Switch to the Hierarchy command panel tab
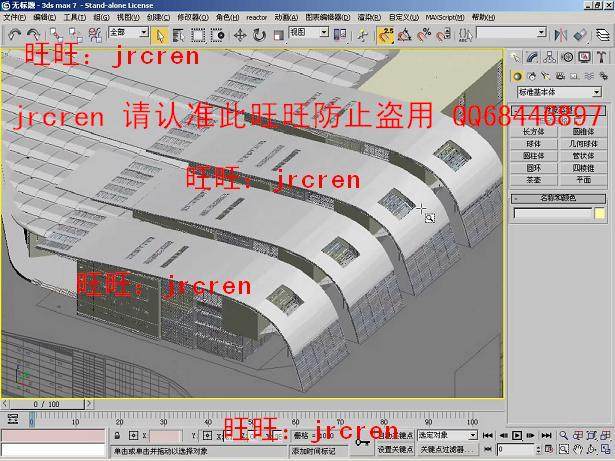Viewport: 615px width, 461px height. [549, 57]
